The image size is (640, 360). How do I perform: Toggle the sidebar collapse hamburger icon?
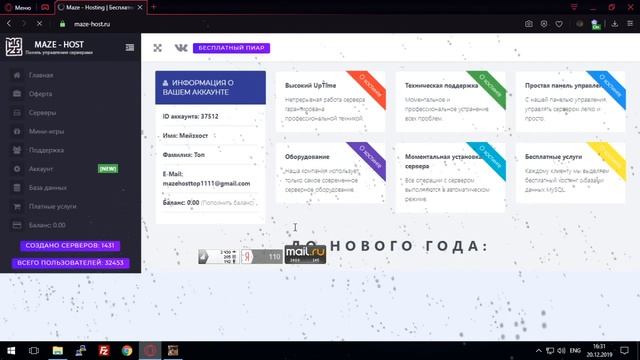point(130,48)
